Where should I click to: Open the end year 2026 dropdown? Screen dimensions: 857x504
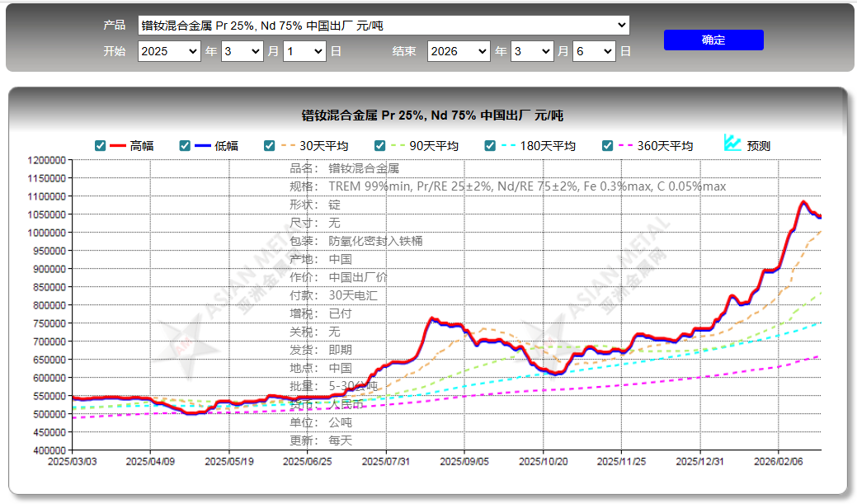pyautogui.click(x=459, y=51)
